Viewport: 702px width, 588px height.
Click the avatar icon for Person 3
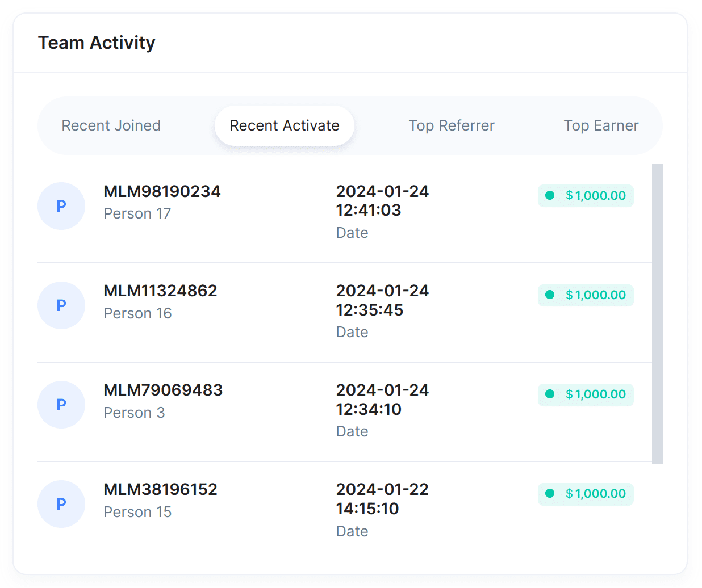pyautogui.click(x=61, y=405)
